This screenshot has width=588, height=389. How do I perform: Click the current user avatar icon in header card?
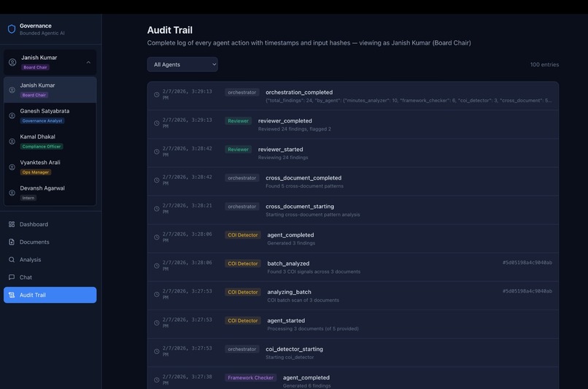[x=12, y=62]
